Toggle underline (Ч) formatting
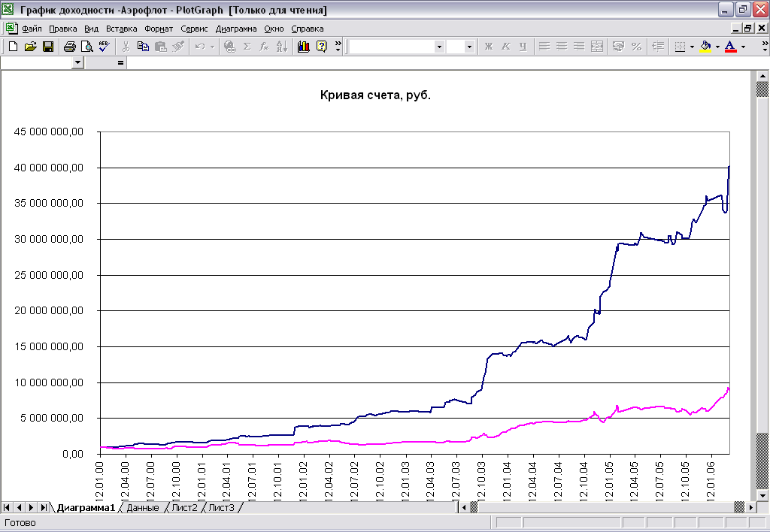 point(523,47)
